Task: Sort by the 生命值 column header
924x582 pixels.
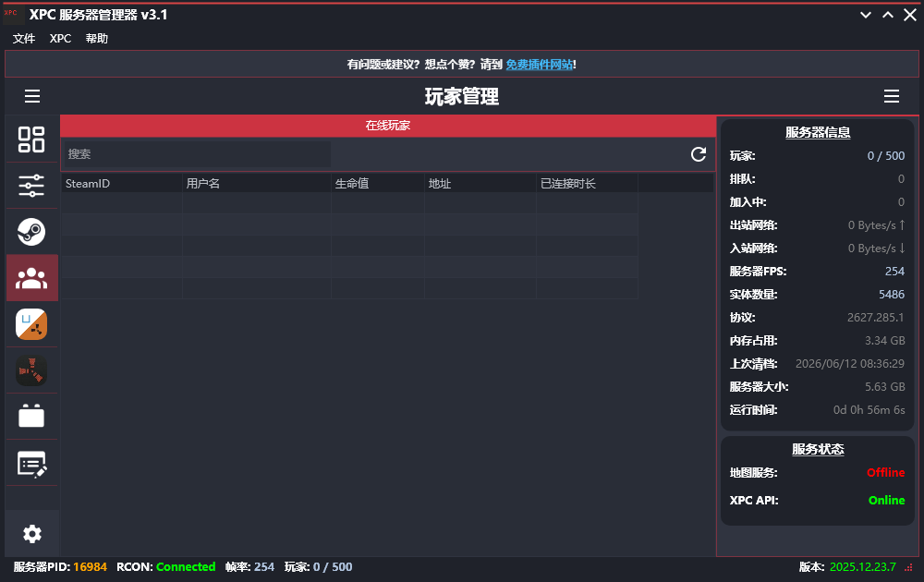Action: (378, 183)
